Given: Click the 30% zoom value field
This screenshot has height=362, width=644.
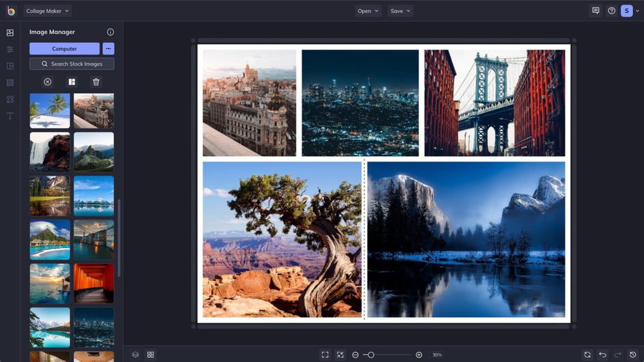Looking at the screenshot, I should pyautogui.click(x=437, y=355).
